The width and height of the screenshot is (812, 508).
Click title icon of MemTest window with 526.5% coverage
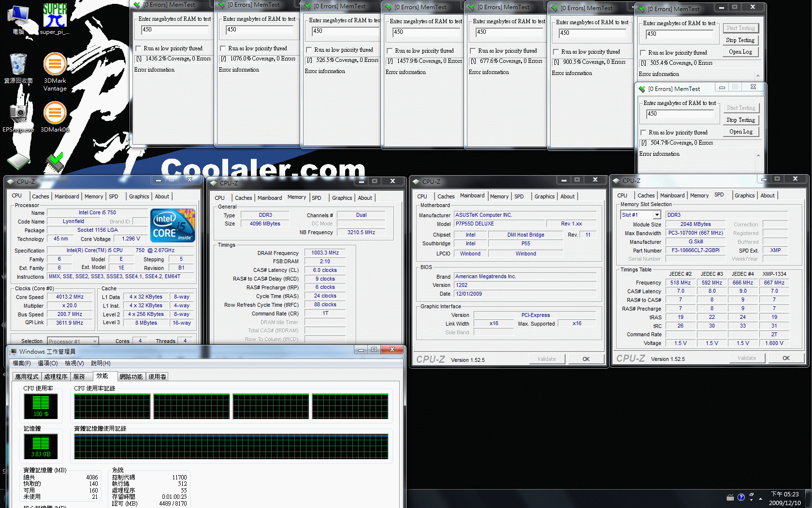[x=308, y=6]
